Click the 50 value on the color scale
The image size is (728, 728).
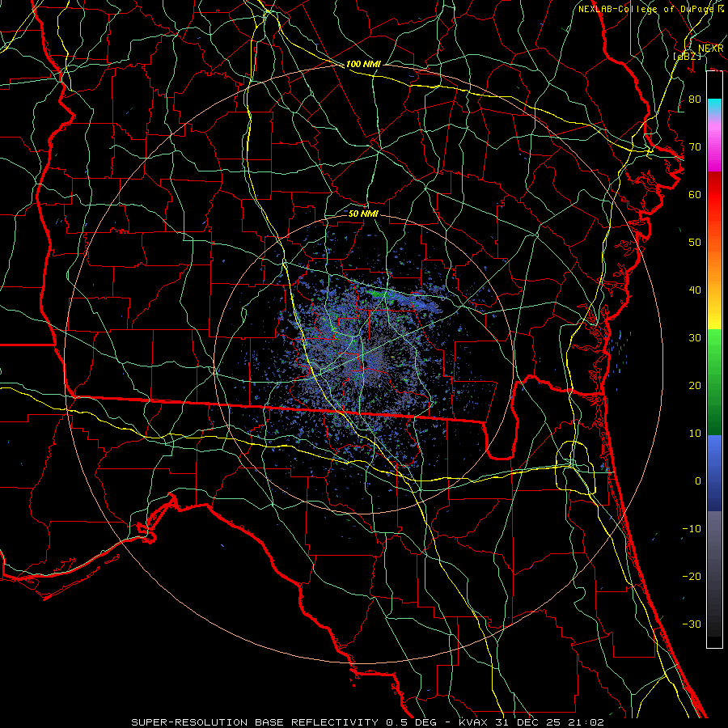695,243
